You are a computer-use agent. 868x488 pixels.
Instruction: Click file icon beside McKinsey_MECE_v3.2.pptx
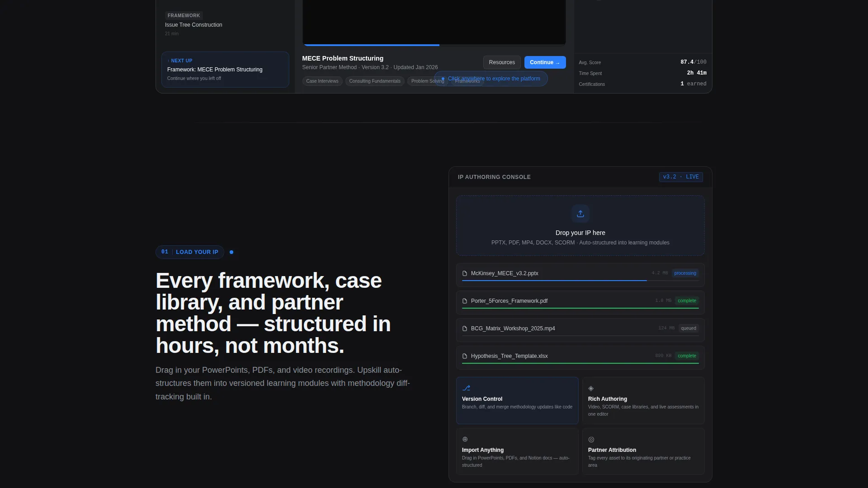(465, 273)
